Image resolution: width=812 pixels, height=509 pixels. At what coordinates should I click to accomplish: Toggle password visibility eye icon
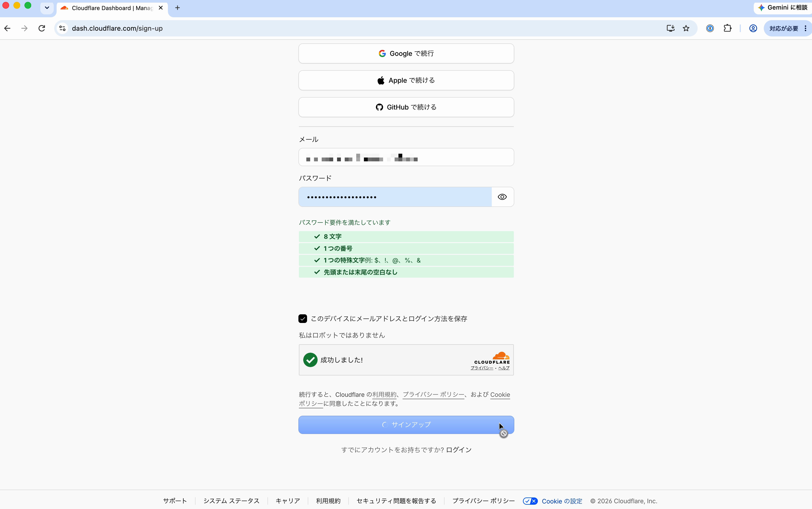[x=502, y=197]
